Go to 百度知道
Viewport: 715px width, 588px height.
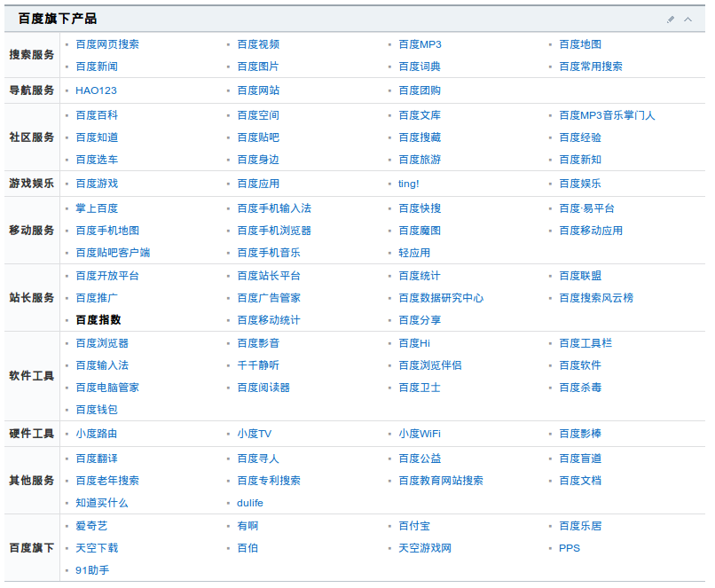[97, 137]
